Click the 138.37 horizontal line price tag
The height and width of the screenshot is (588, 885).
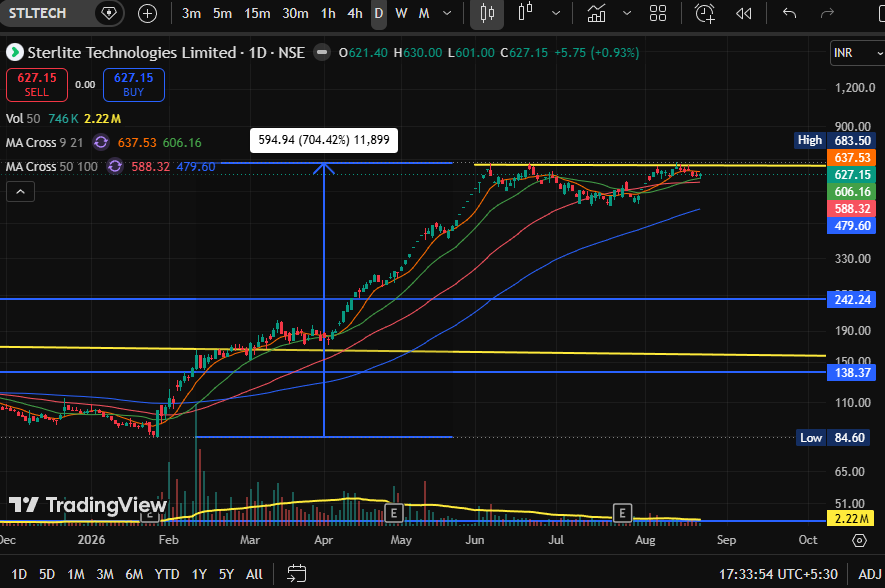pos(852,372)
